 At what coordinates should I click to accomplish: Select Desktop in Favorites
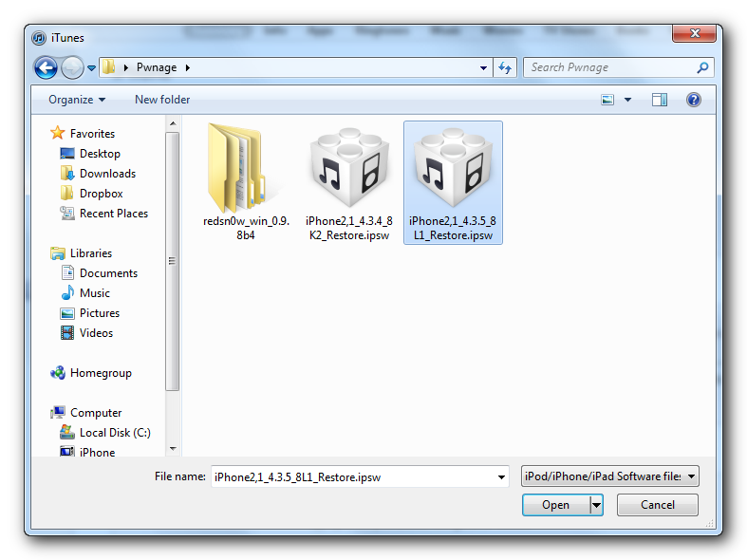(100, 154)
